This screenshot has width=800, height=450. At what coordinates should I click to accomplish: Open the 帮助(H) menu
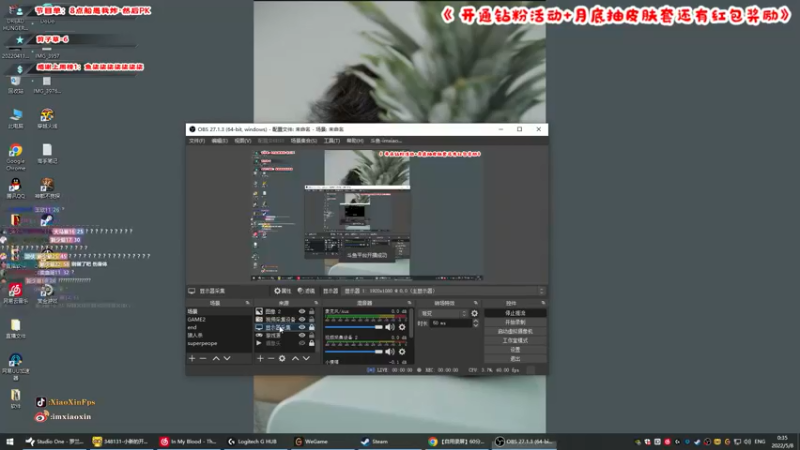(x=355, y=141)
